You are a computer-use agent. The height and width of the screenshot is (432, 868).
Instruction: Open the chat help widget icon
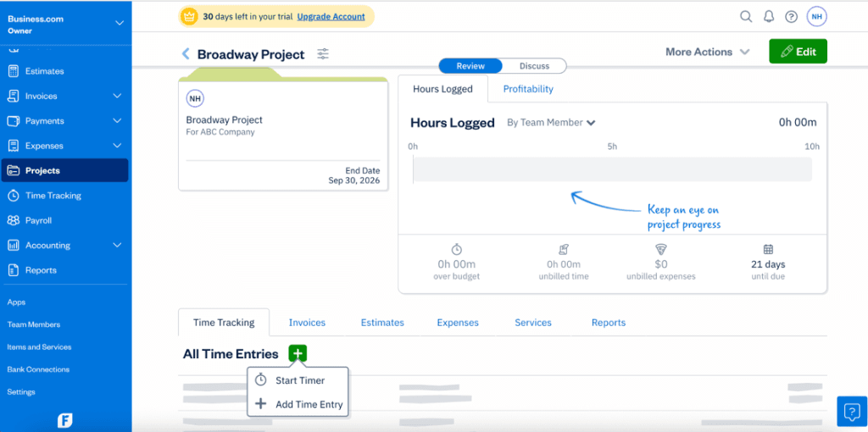point(850,412)
